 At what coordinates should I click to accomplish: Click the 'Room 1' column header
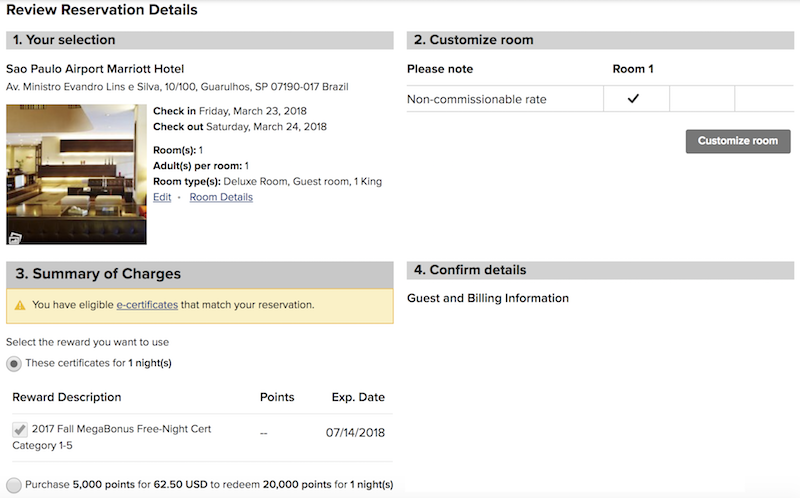[x=633, y=69]
